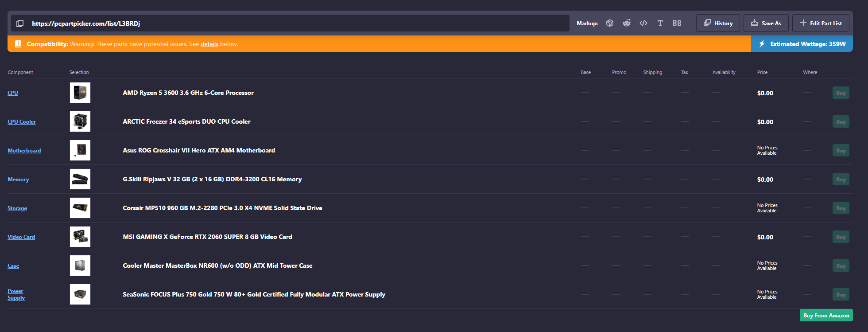The image size is (868, 332).
Task: Click the "Estimated Wattage: 359W" text
Action: [808, 44]
